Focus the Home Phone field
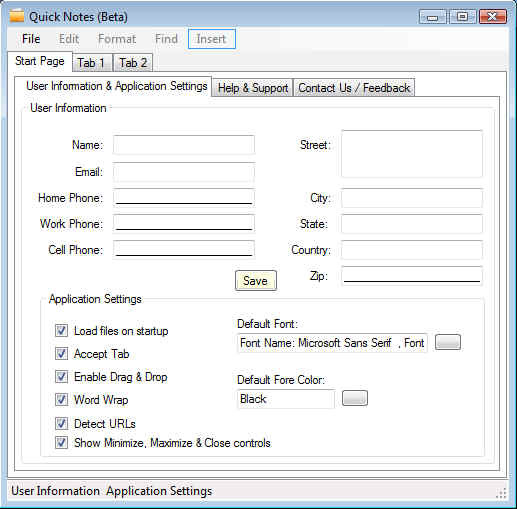This screenshot has height=509, width=517. (184, 198)
